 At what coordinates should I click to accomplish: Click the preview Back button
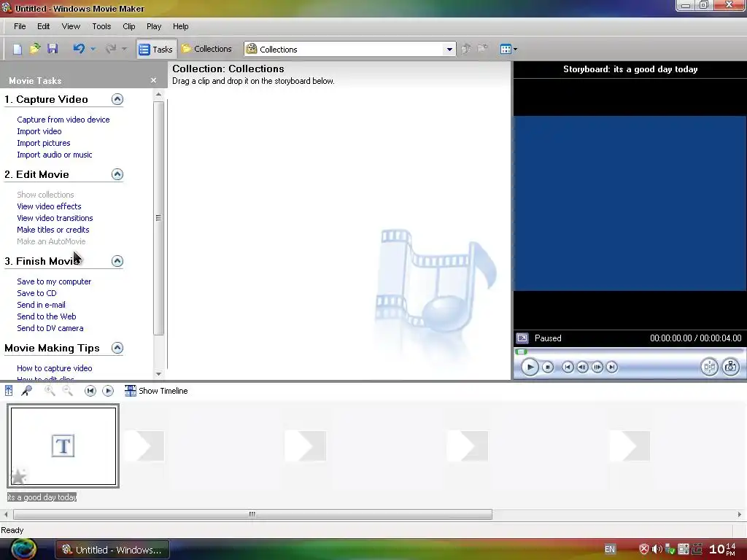point(568,367)
